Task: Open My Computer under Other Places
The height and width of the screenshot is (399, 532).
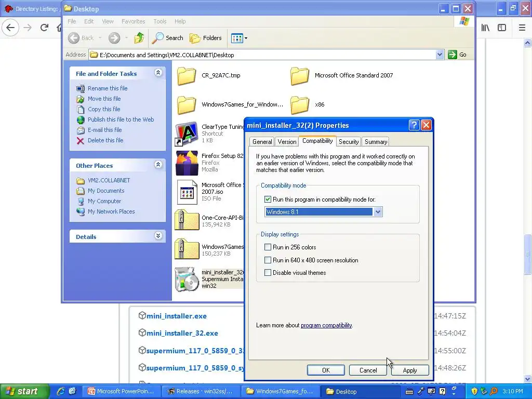Action: coord(104,201)
